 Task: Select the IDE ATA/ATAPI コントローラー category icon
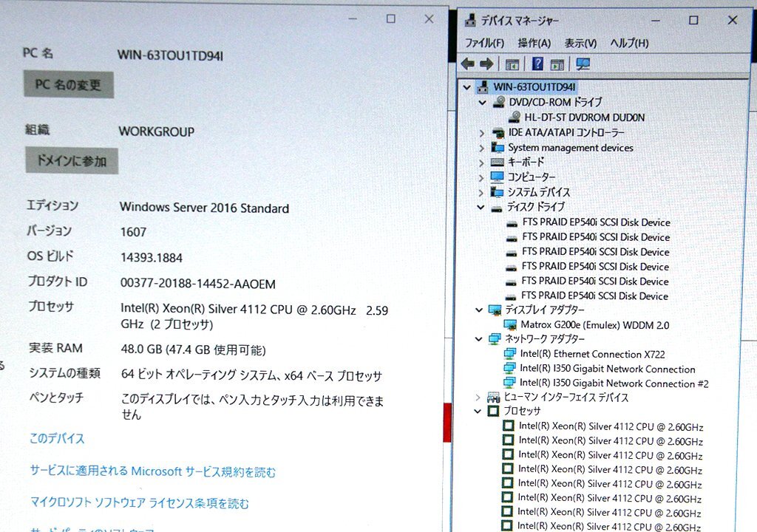click(498, 132)
